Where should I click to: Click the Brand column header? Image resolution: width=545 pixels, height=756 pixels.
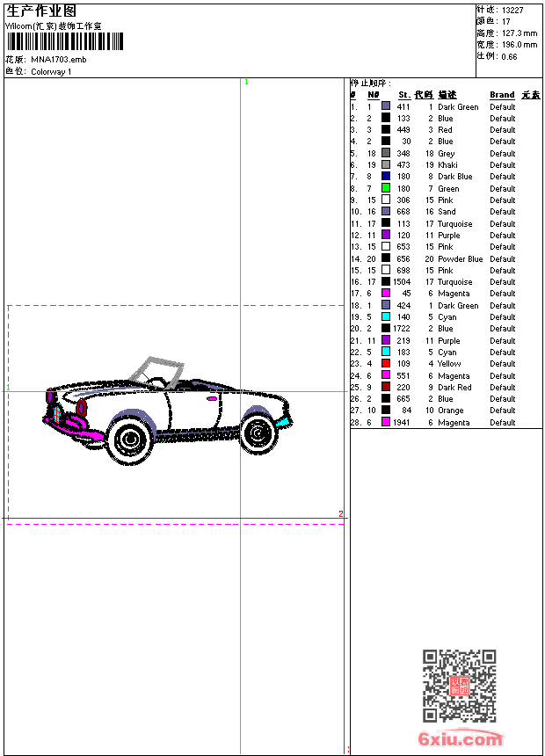coord(502,95)
